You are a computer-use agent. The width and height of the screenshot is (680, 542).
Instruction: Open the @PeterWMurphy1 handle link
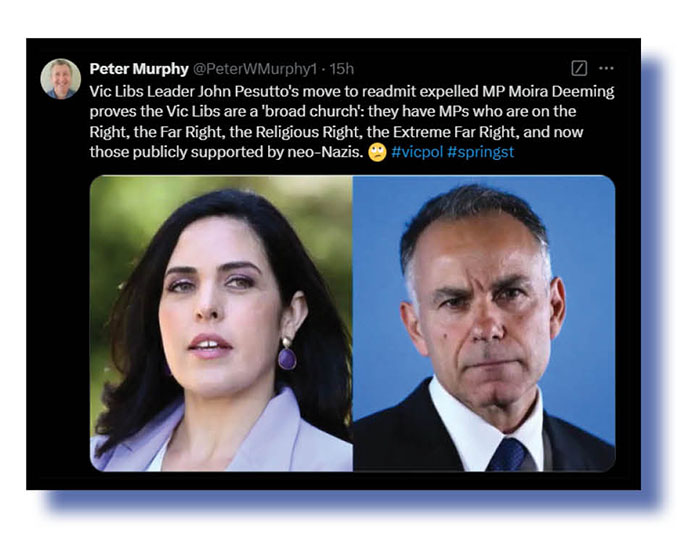point(255,69)
